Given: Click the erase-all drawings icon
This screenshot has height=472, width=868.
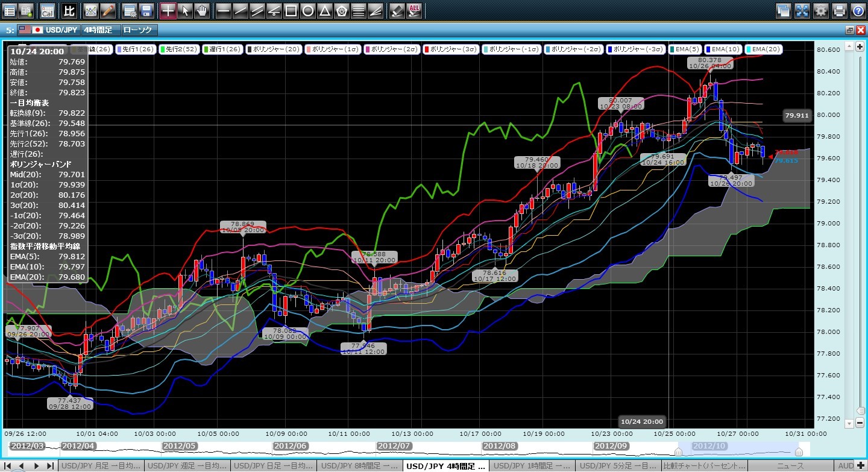Looking at the screenshot, I should [x=414, y=10].
